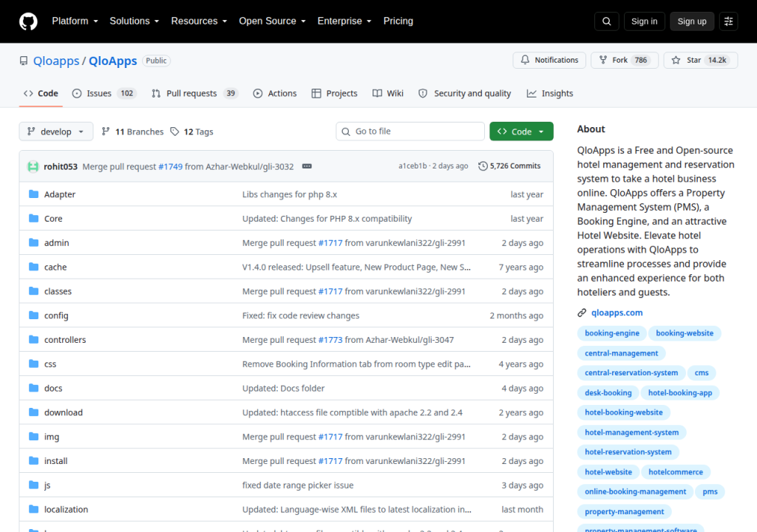
Task: Open the Insights tab
Action: [550, 93]
